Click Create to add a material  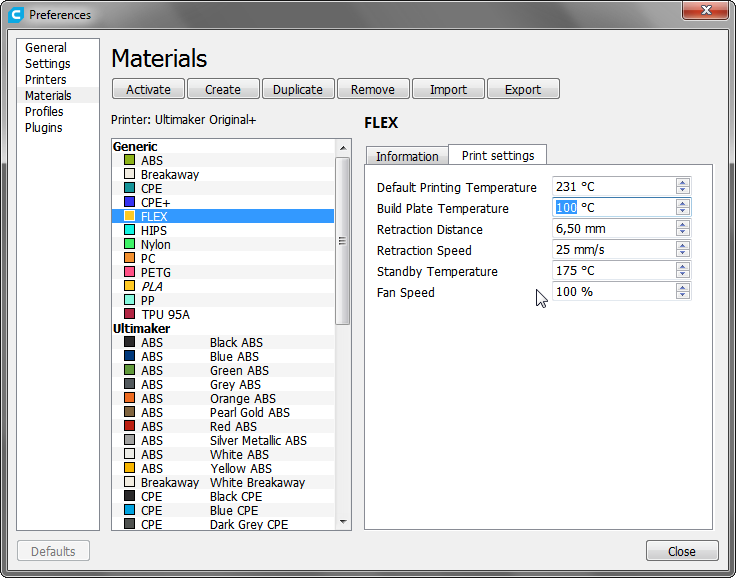[223, 89]
